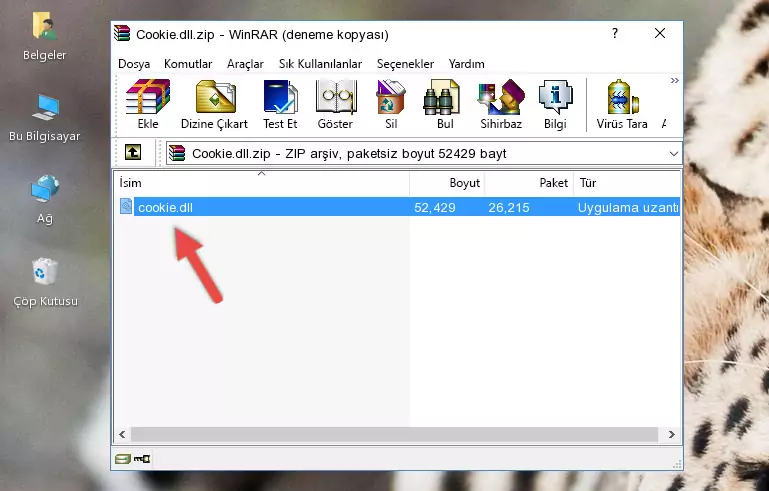Image resolution: width=769 pixels, height=491 pixels.
Task: Click the drive icon in status bar
Action: coord(123,459)
